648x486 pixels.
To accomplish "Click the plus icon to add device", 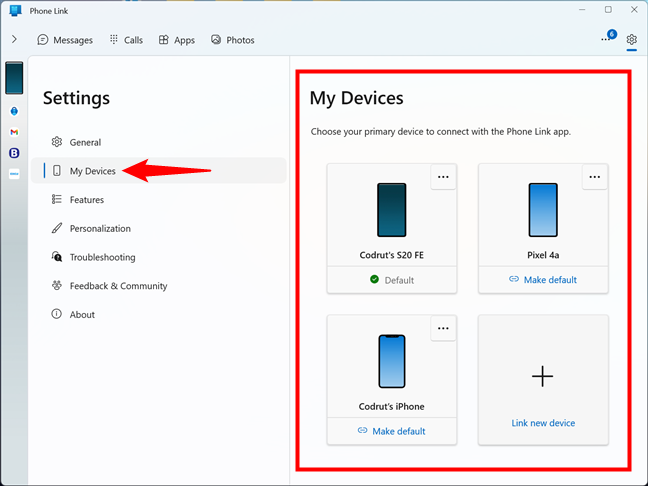I will 542,376.
